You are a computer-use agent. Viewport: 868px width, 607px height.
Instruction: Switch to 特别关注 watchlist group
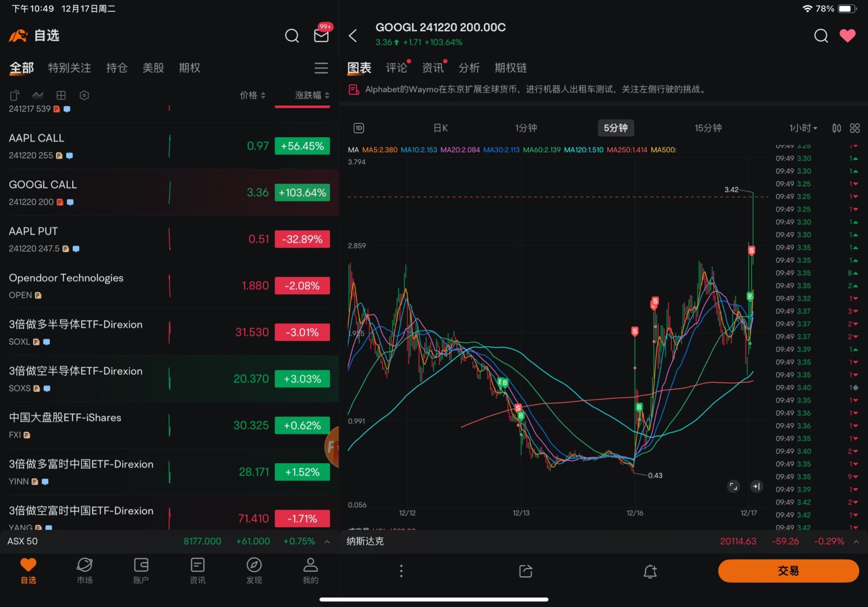[x=69, y=68]
